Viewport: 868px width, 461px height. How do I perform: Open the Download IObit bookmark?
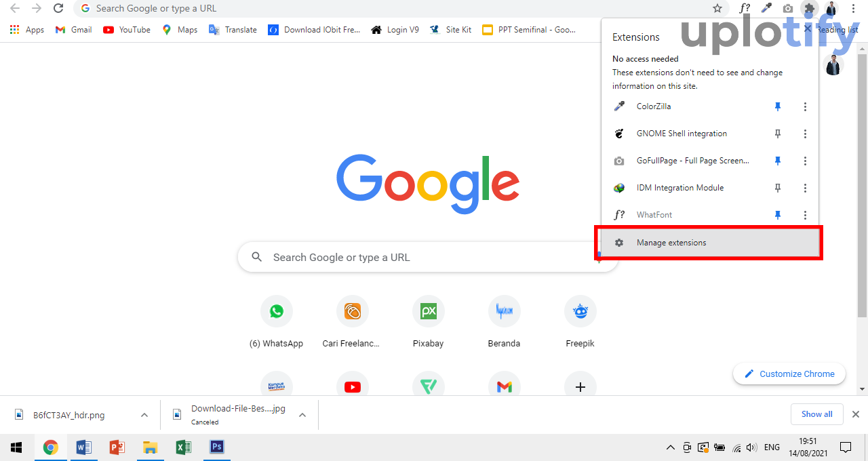(314, 30)
